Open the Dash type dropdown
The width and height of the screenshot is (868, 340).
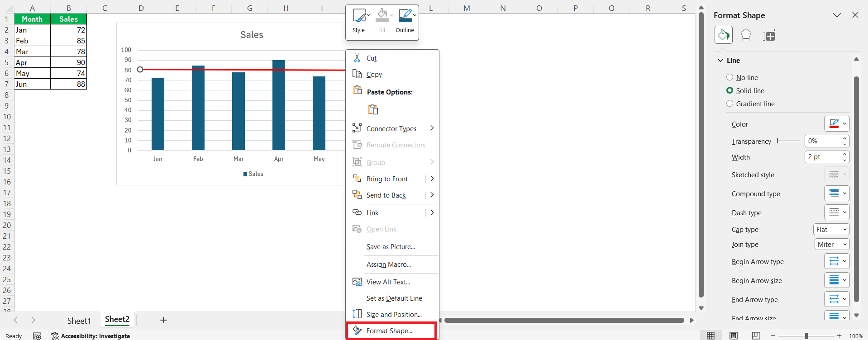837,212
